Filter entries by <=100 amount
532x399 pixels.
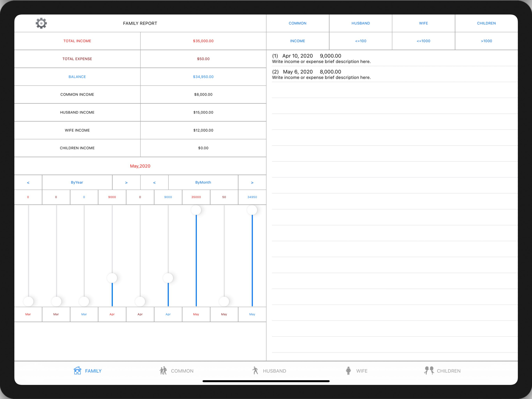coord(360,41)
